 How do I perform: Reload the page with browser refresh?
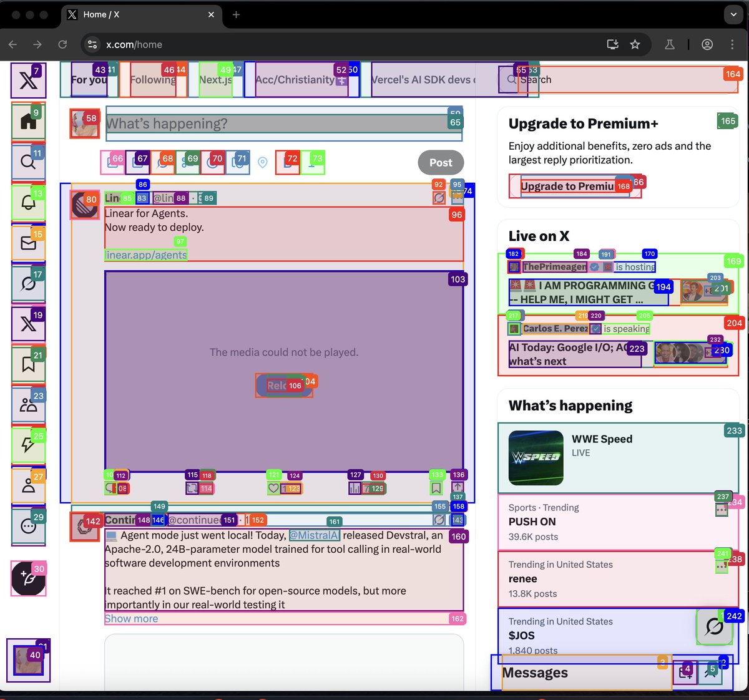62,44
